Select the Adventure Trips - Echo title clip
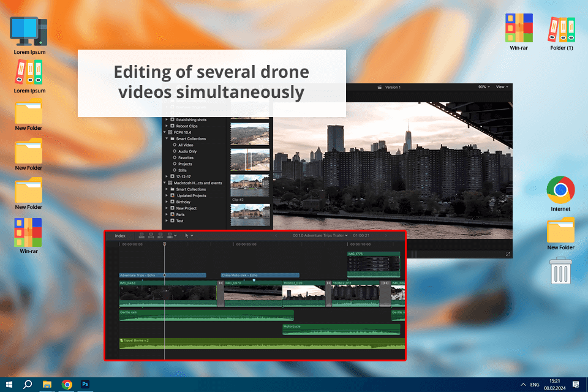 tap(162, 276)
